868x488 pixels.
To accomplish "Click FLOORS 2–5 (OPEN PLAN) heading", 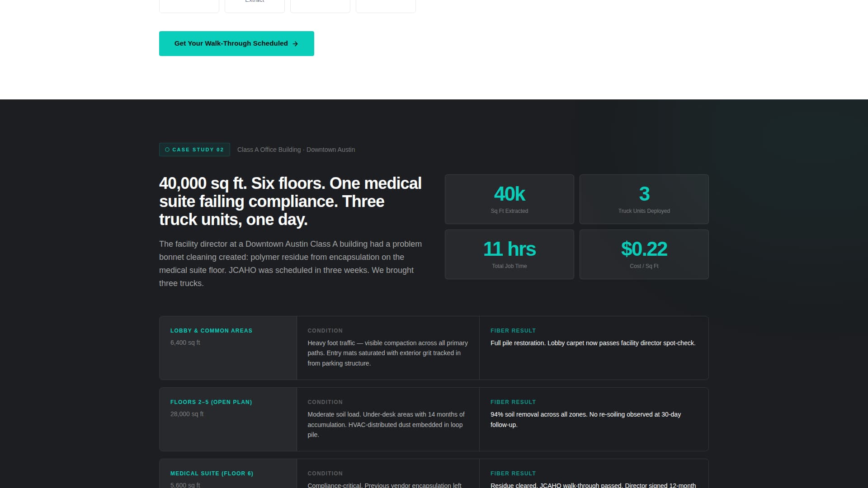I will [x=211, y=402].
